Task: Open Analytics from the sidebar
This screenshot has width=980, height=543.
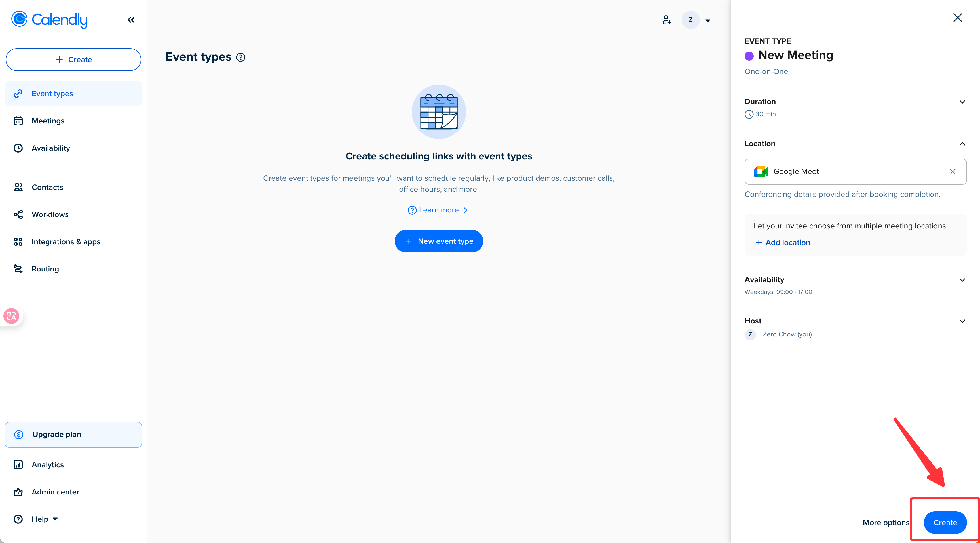Action: [x=48, y=465]
